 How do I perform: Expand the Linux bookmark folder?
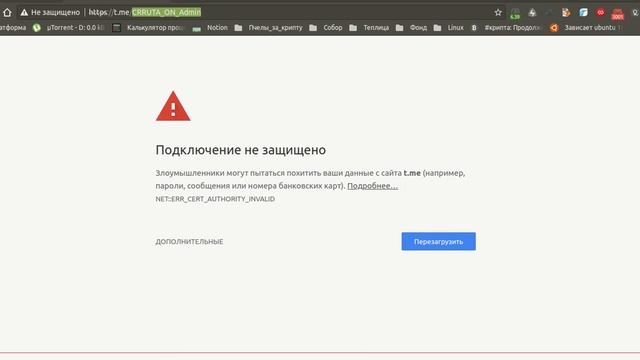[x=449, y=28]
